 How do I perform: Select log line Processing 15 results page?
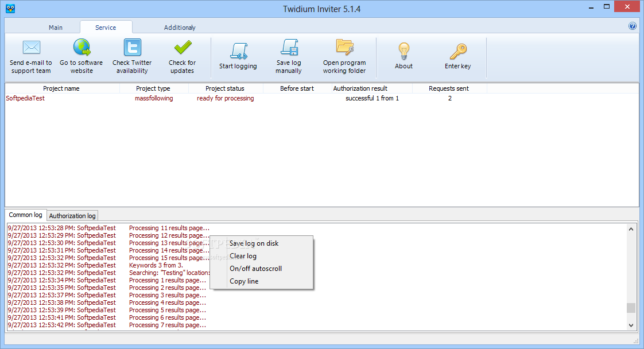[x=108, y=257]
